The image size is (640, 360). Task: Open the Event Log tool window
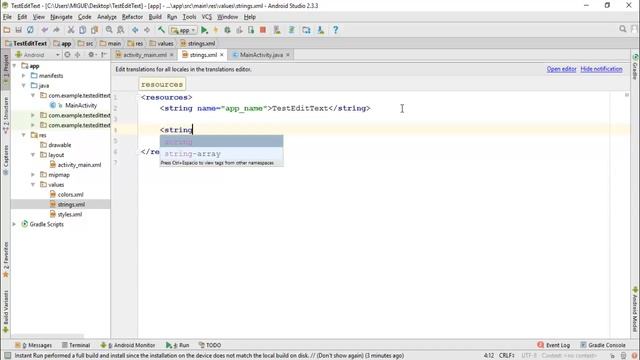[553, 345]
